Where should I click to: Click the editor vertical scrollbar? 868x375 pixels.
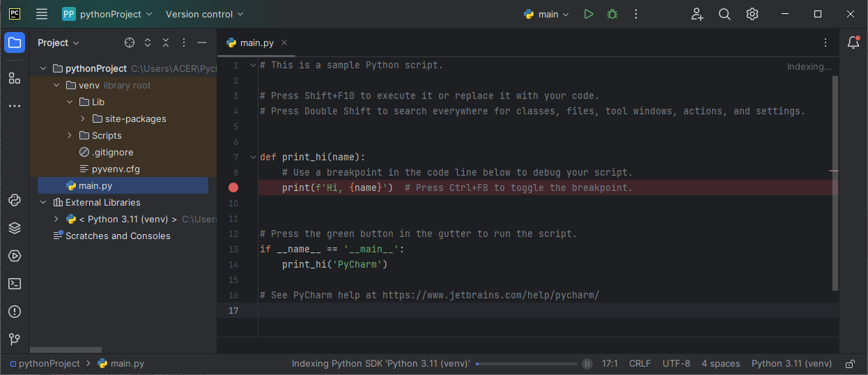point(835,183)
